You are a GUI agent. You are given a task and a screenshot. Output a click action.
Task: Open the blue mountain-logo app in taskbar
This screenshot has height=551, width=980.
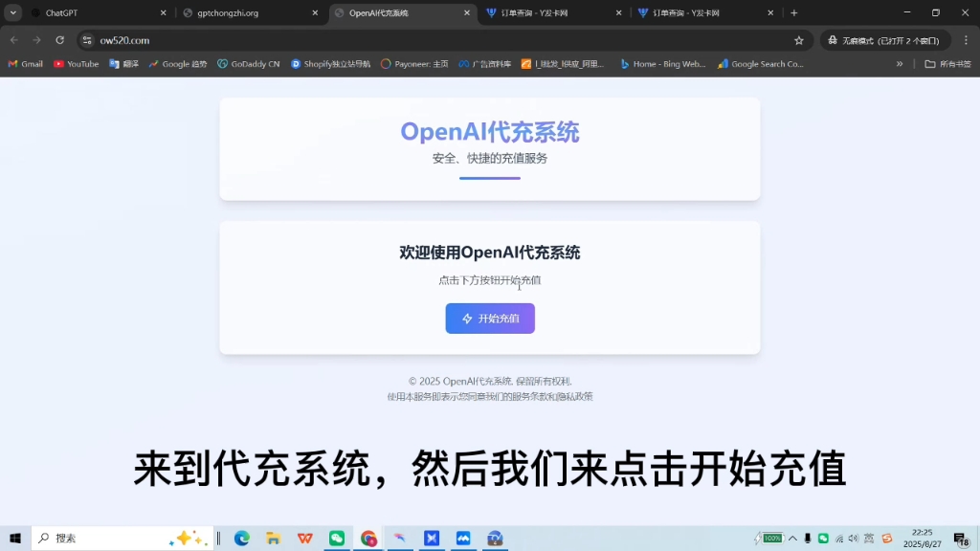(463, 538)
